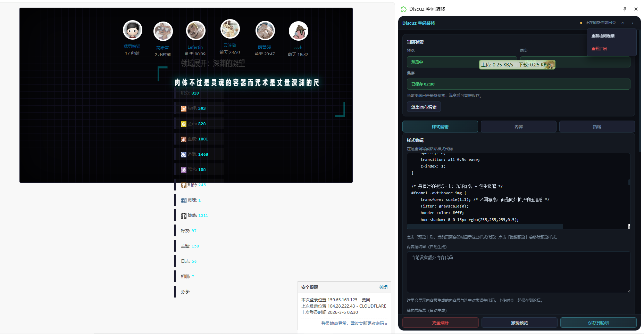Click the 旅程 journey stat icon
644x334 pixels.
pos(184,109)
